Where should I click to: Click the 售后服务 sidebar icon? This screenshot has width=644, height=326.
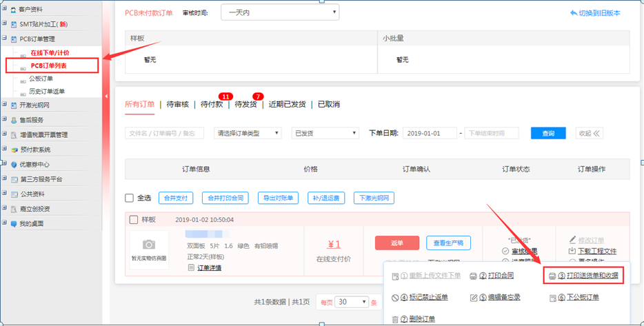coord(14,120)
